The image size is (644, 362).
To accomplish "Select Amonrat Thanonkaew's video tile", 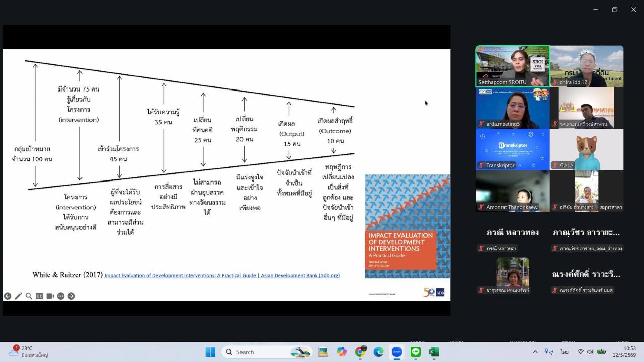I will pyautogui.click(x=513, y=191).
